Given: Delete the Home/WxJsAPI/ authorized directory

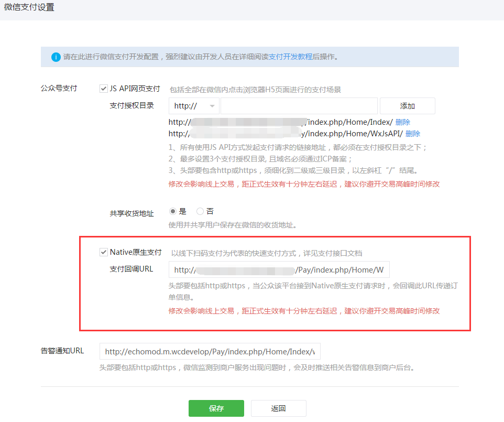Looking at the screenshot, I should pos(412,134).
